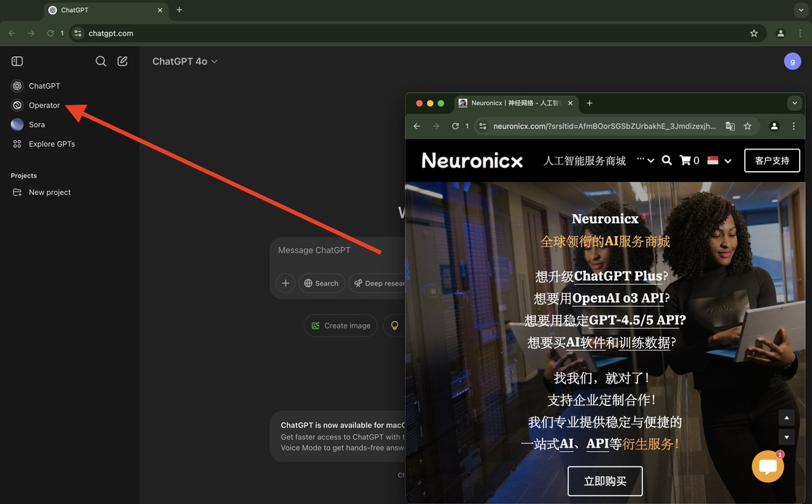The image size is (812, 504).
Task: Expand the ChatGPT 4o model dropdown
Action: [x=185, y=62]
